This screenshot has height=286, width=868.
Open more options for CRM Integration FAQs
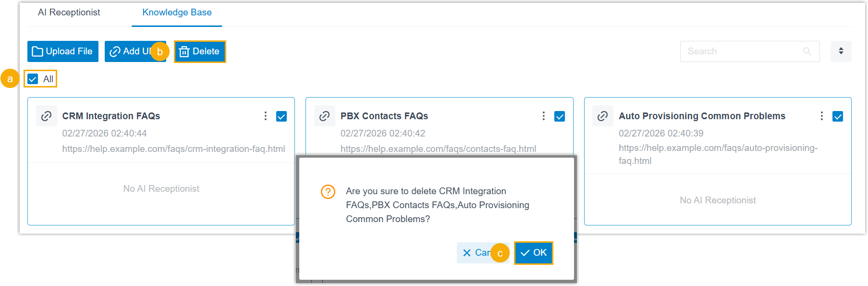(x=266, y=116)
